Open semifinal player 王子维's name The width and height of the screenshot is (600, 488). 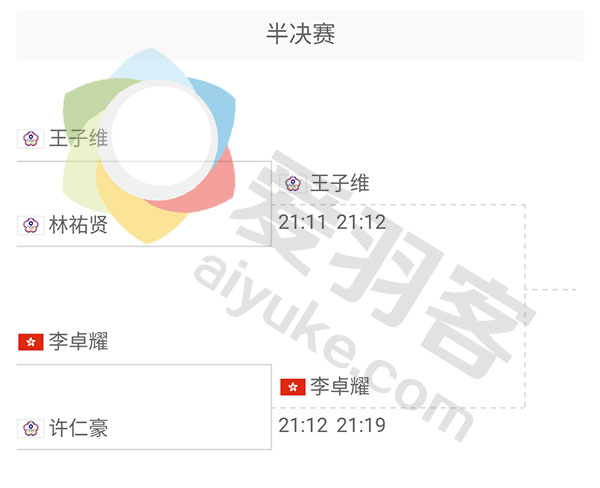pos(78,138)
